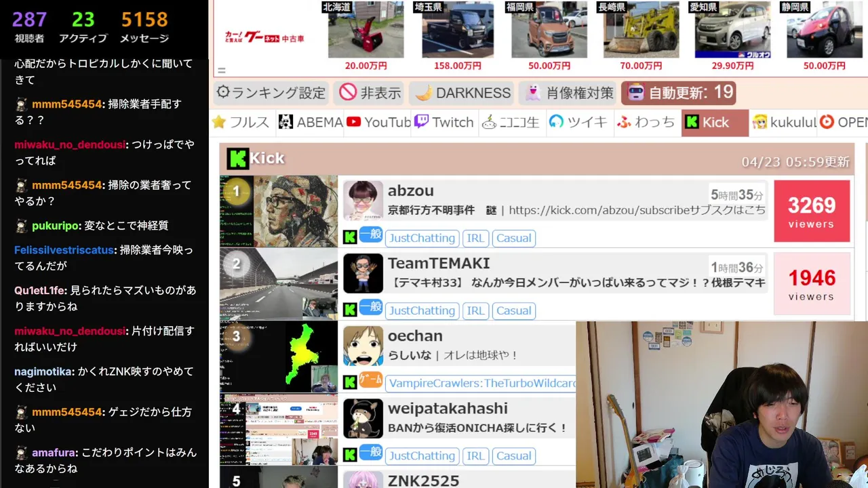Click Casual tag in weipatakahashi row
Image resolution: width=868 pixels, height=488 pixels.
point(513,455)
